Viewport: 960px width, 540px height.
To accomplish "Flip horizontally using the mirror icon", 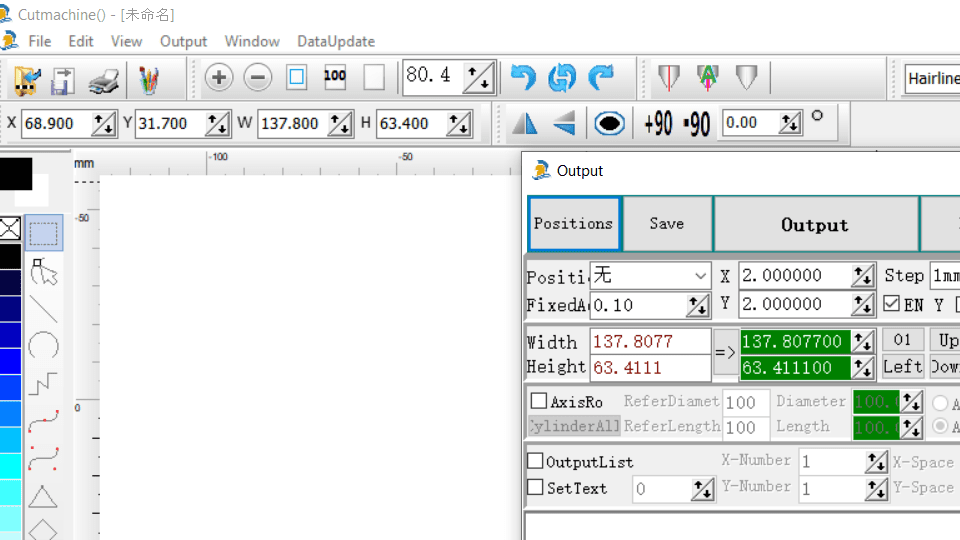I will point(525,123).
